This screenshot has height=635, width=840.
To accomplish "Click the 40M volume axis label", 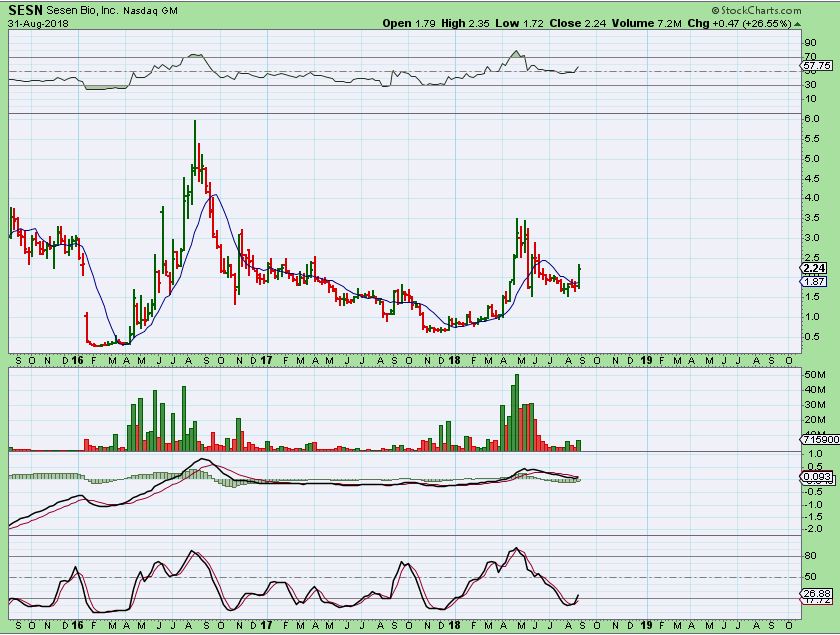I will point(815,390).
